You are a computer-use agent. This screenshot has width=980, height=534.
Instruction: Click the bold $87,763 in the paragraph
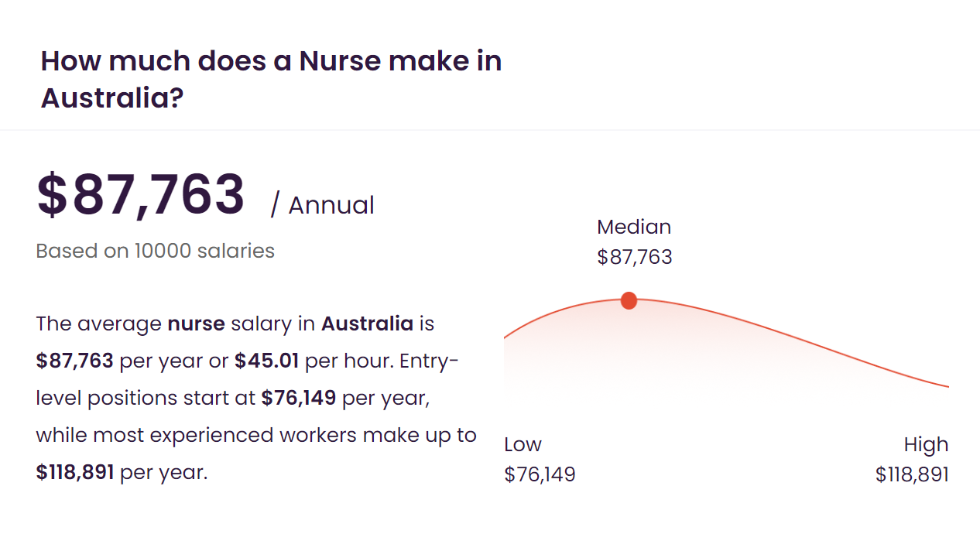(x=75, y=361)
